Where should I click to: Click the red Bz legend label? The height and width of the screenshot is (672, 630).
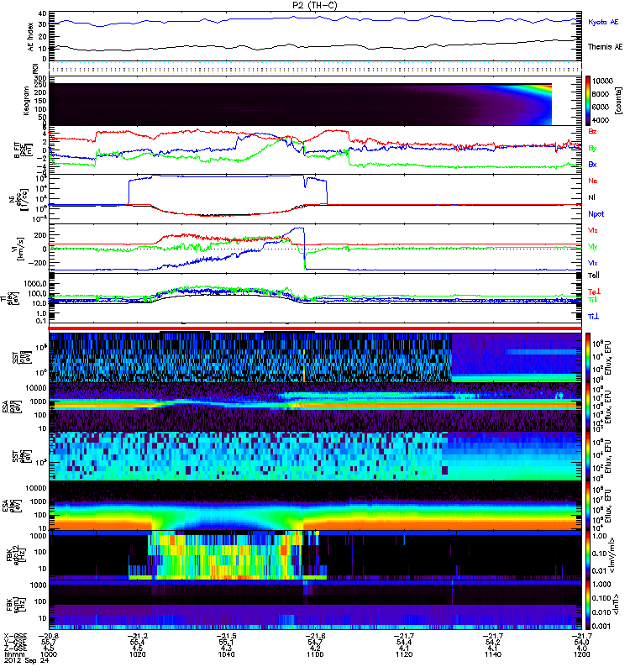[x=592, y=131]
